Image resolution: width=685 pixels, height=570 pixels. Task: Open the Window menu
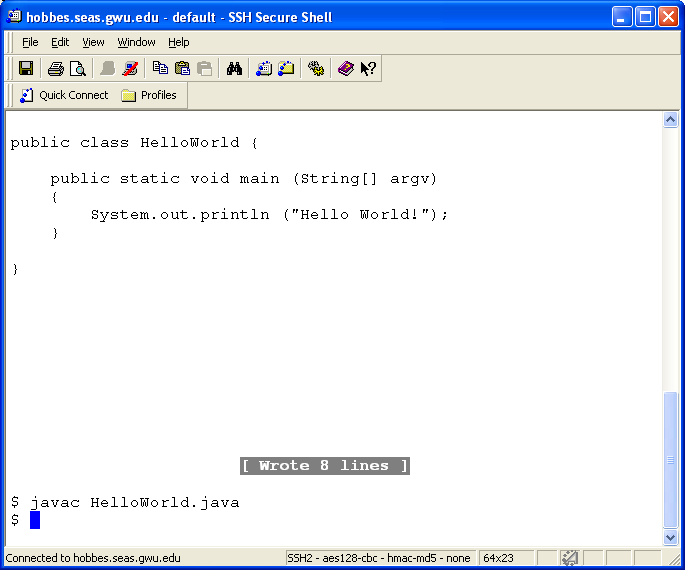pyautogui.click(x=136, y=42)
